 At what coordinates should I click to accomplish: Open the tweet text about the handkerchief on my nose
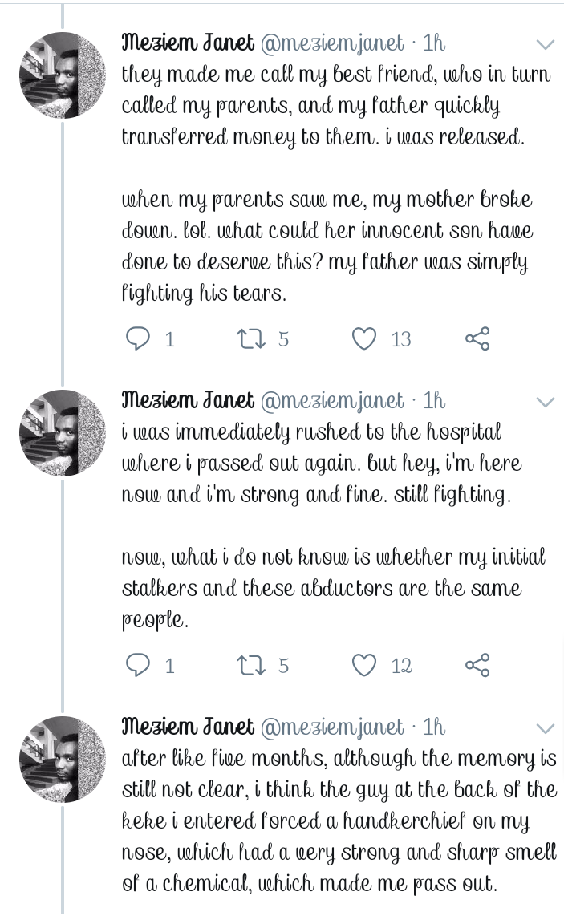point(339,821)
